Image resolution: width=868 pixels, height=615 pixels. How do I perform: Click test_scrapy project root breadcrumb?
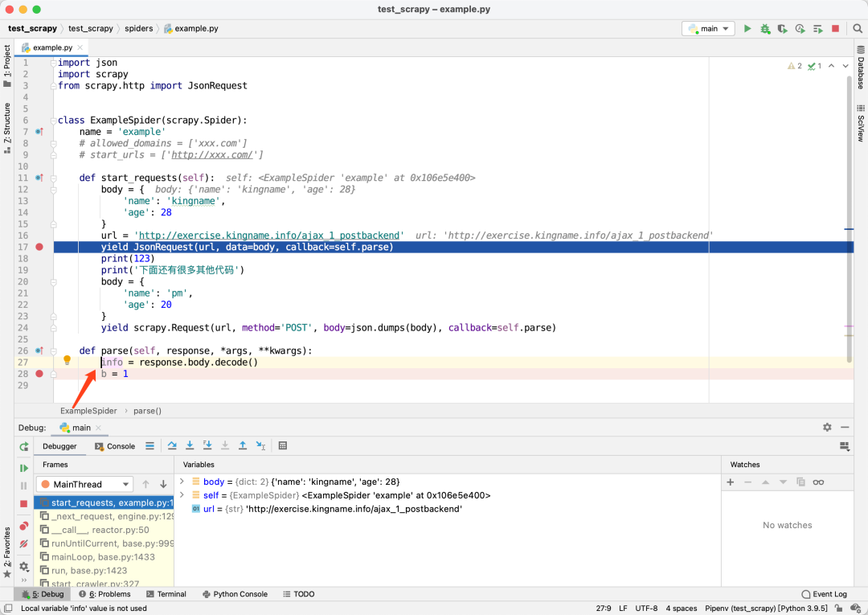(x=32, y=28)
